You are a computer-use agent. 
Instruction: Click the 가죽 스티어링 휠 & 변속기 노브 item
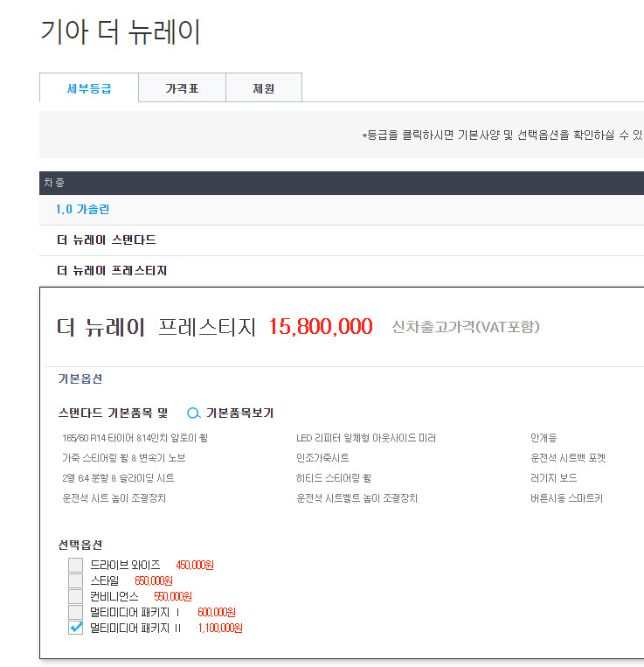click(124, 458)
